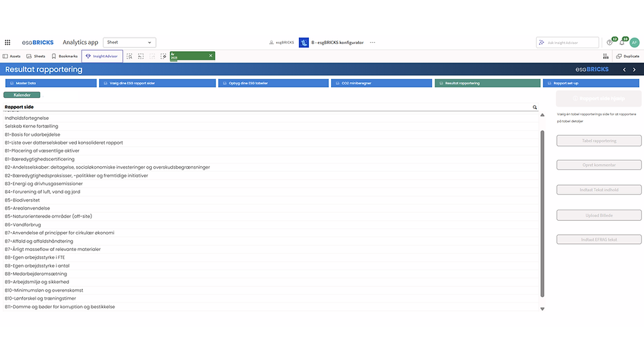Open the app launcher grid icon

(7, 42)
